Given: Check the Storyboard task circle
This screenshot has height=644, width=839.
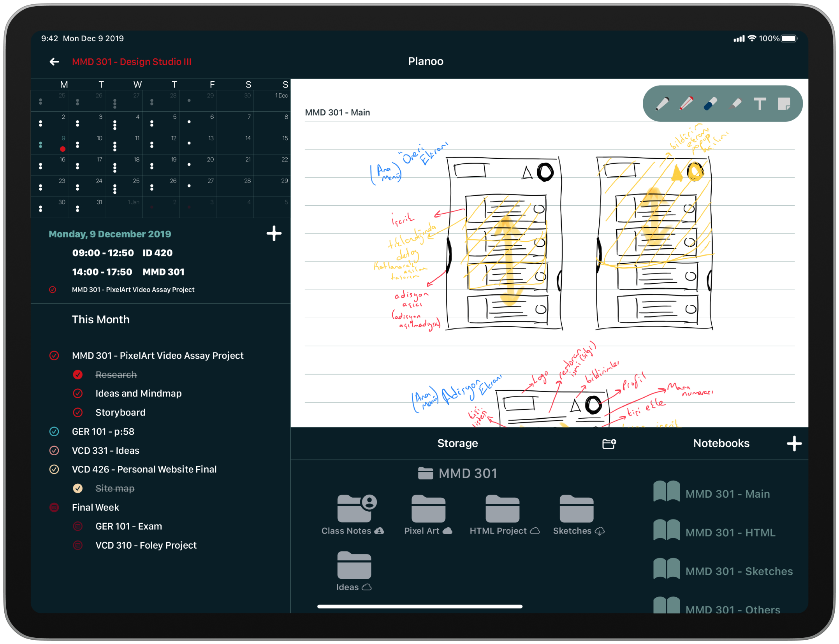Looking at the screenshot, I should [78, 412].
